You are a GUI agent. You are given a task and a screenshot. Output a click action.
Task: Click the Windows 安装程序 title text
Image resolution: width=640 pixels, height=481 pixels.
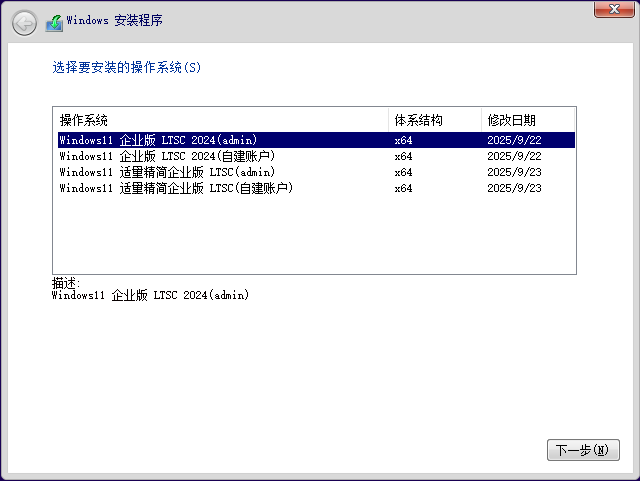point(114,21)
